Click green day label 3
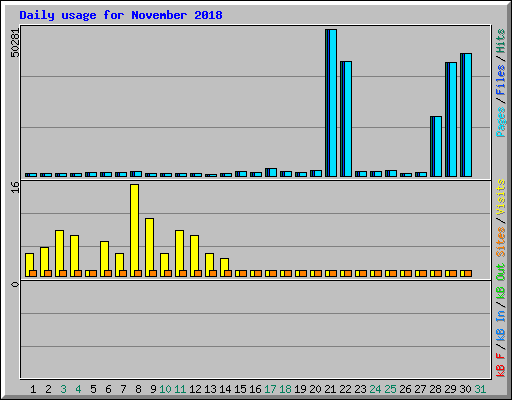The width and height of the screenshot is (512, 400). coord(63,389)
